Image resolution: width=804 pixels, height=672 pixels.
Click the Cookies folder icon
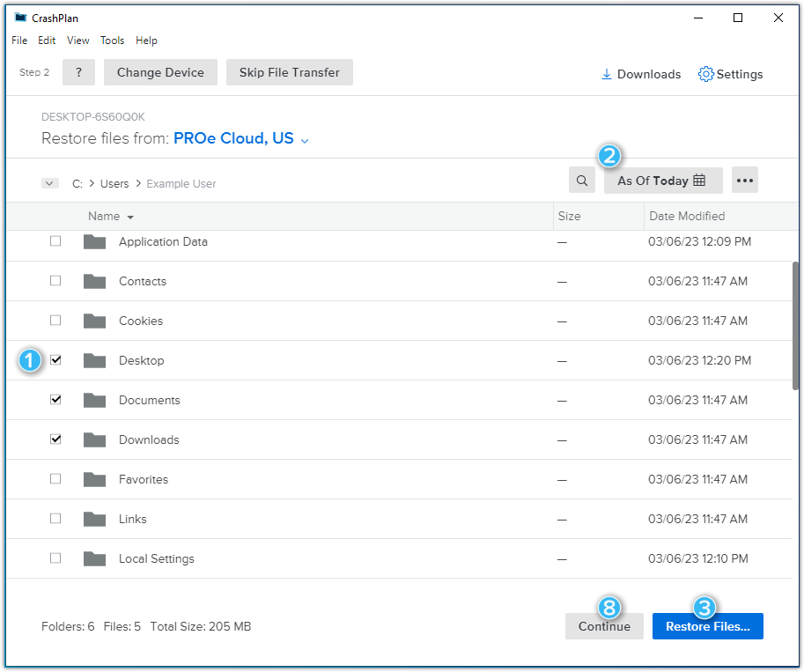coord(95,321)
